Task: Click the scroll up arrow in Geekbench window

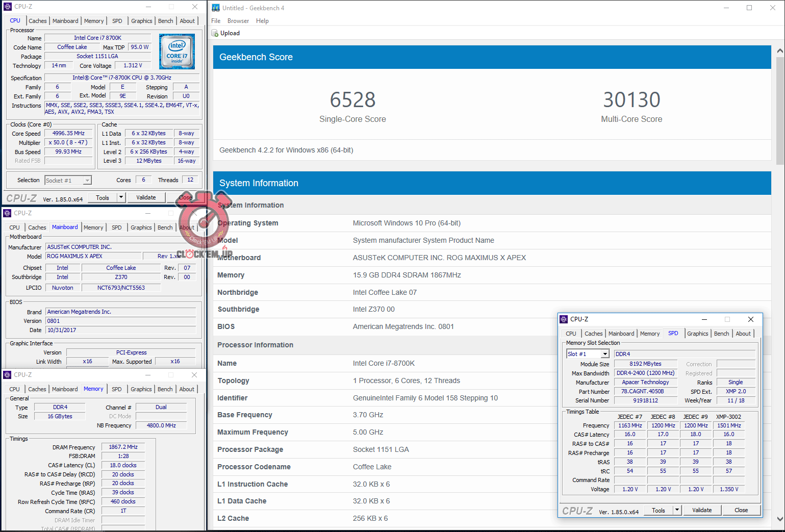Action: (779, 51)
